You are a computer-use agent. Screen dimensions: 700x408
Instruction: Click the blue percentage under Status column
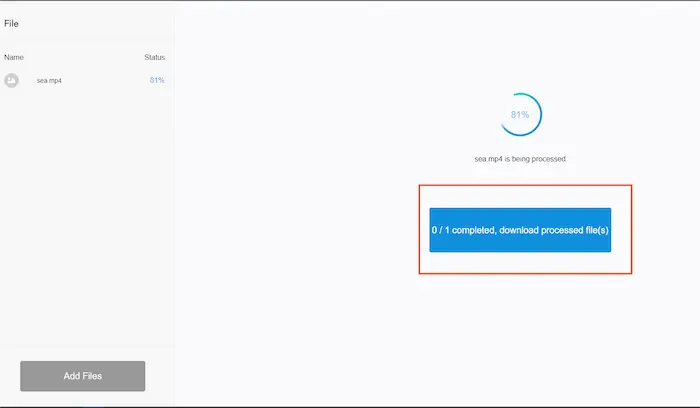coord(156,80)
